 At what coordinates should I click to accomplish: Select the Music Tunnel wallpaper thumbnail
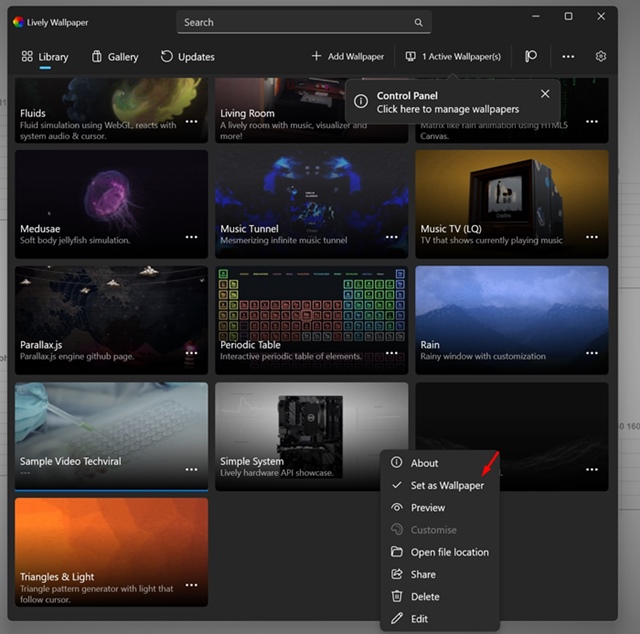click(x=311, y=204)
